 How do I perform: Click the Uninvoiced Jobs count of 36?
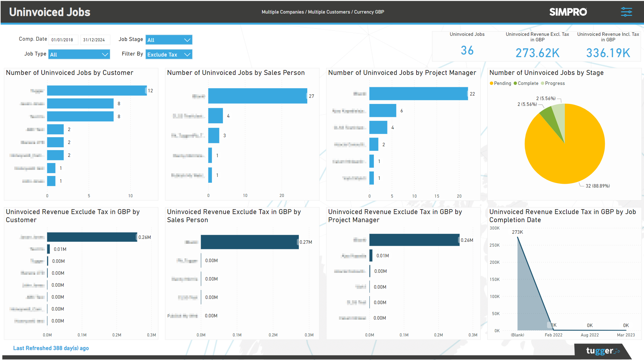(x=467, y=50)
